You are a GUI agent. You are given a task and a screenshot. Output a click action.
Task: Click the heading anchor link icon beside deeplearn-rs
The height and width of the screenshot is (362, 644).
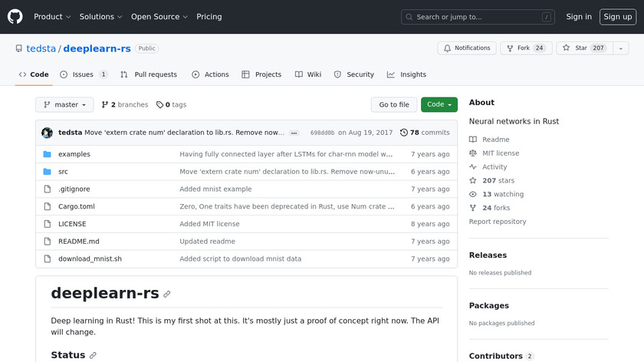coord(167,294)
